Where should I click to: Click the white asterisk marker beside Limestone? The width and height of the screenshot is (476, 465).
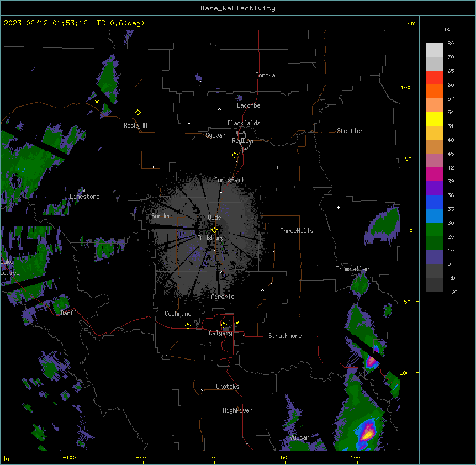[x=84, y=191]
